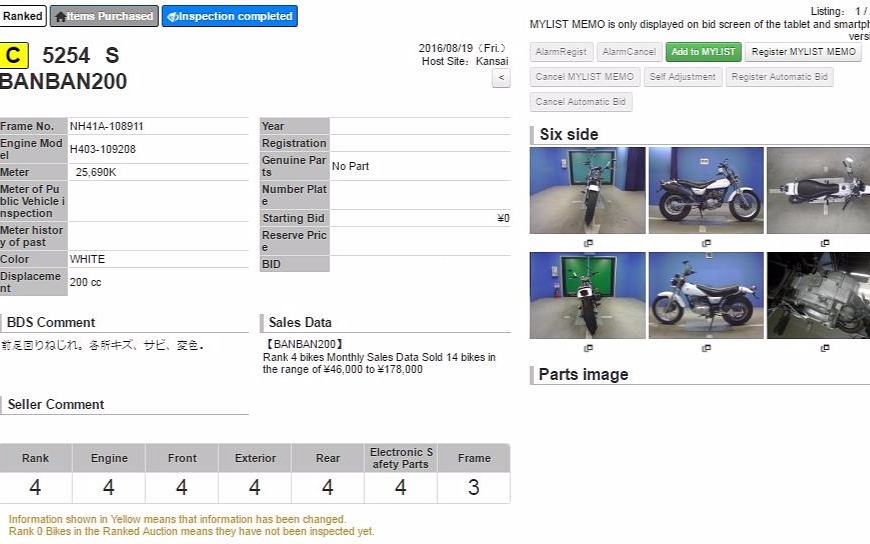
Task: Click the Rank column header
Action: [x=36, y=458]
